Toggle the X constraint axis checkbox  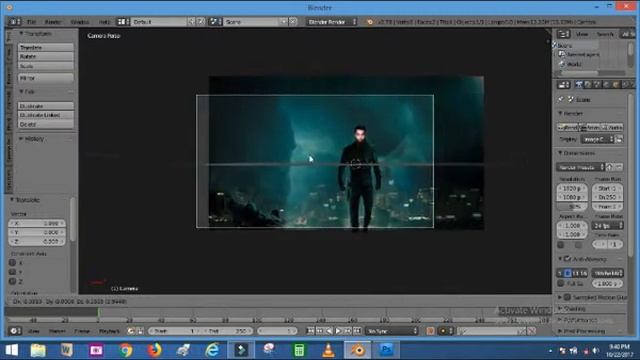click(13, 263)
